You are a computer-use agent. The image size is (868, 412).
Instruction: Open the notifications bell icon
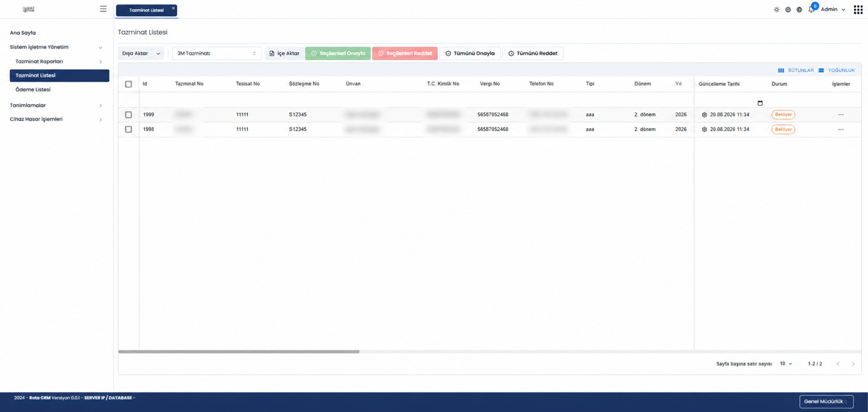[x=811, y=9]
